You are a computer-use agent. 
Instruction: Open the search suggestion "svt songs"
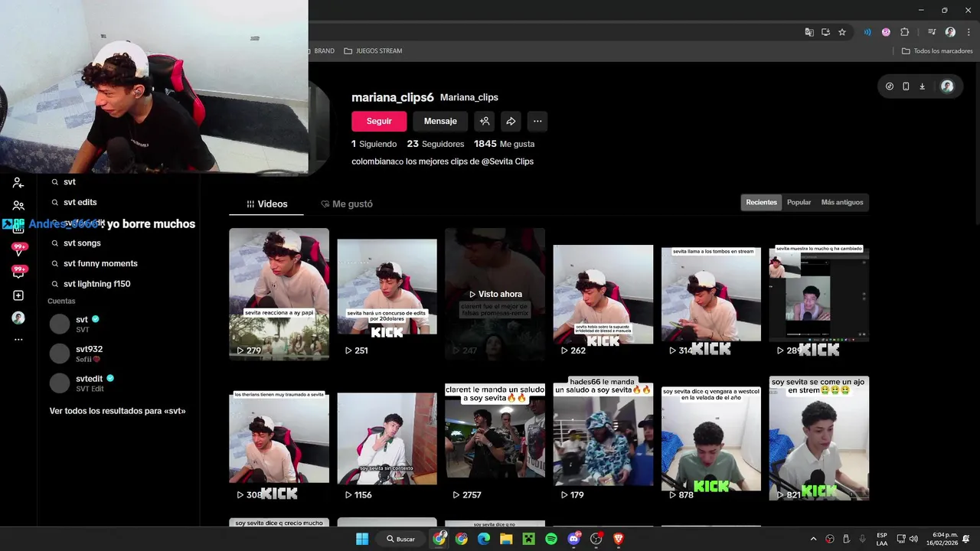point(82,243)
